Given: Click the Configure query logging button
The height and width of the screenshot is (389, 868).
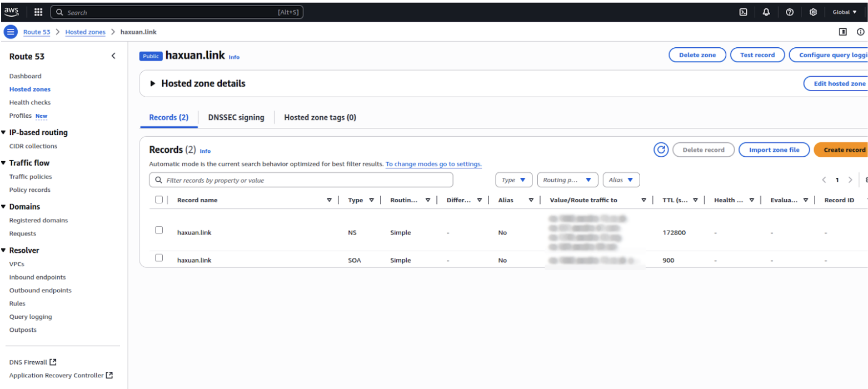Looking at the screenshot, I should 829,55.
